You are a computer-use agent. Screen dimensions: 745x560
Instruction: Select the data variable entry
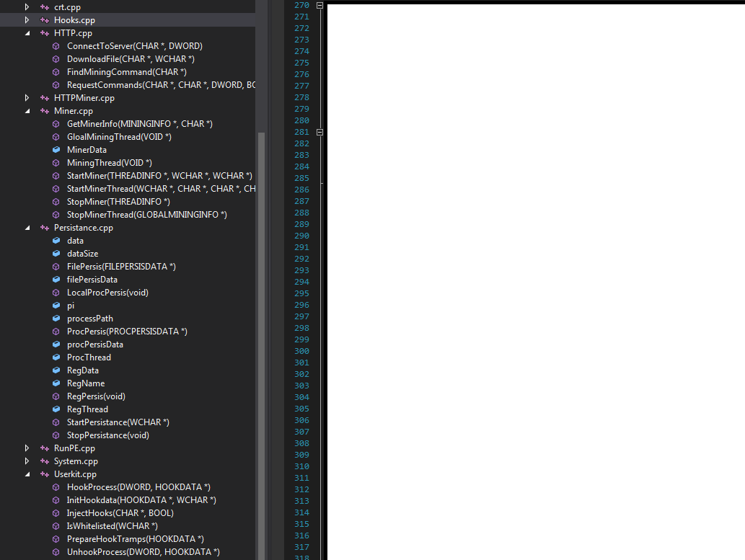click(75, 241)
